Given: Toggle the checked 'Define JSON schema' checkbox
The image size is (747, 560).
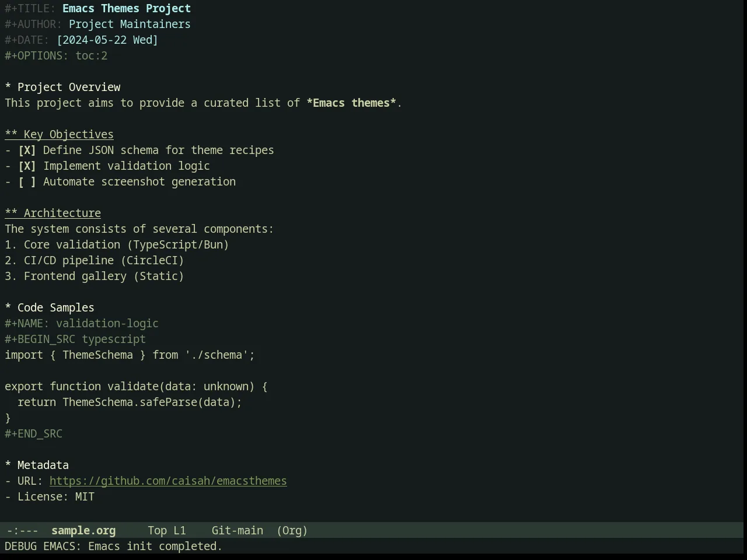Looking at the screenshot, I should tap(27, 150).
